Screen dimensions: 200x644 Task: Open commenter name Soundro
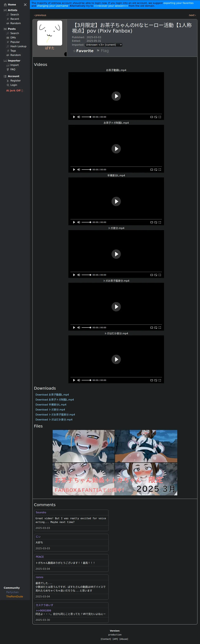tap(41, 513)
